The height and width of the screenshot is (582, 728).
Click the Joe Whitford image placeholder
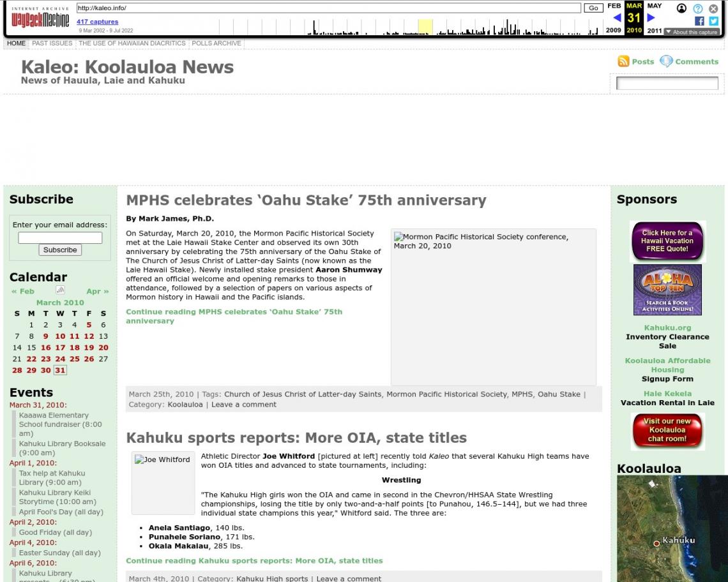(x=162, y=482)
